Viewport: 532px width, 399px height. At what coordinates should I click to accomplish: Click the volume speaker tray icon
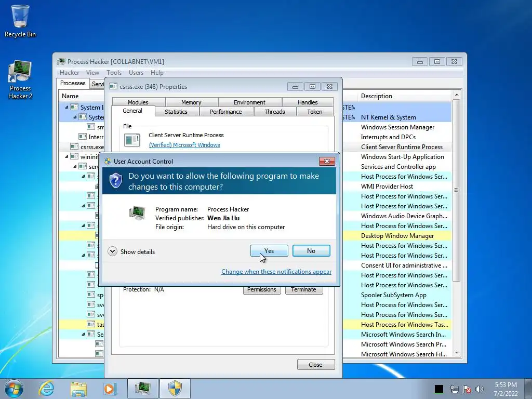(480, 389)
